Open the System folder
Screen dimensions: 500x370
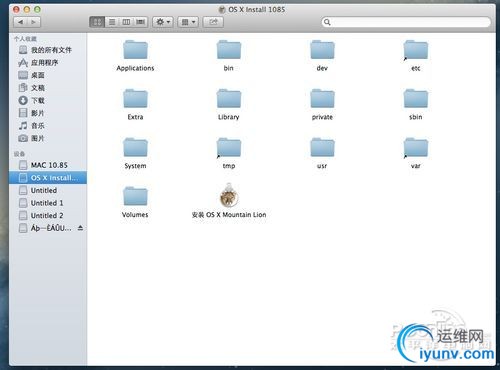click(x=135, y=148)
